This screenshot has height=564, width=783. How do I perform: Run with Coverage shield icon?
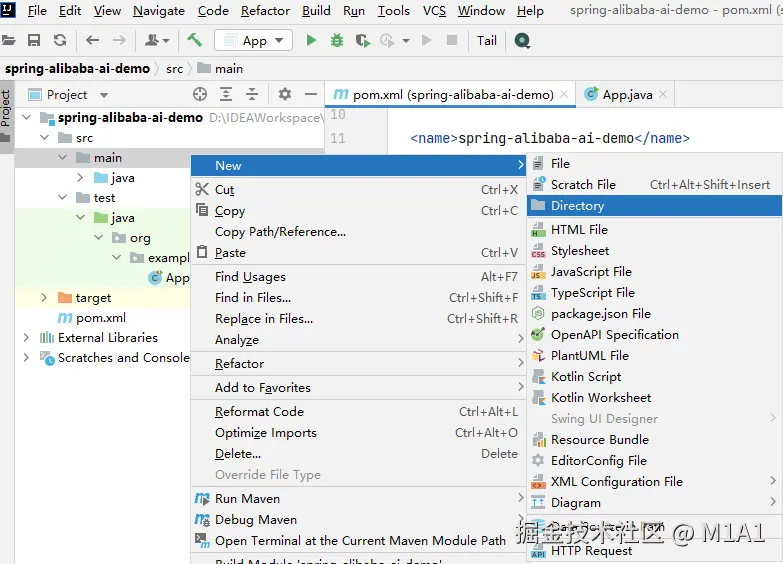[x=363, y=40]
